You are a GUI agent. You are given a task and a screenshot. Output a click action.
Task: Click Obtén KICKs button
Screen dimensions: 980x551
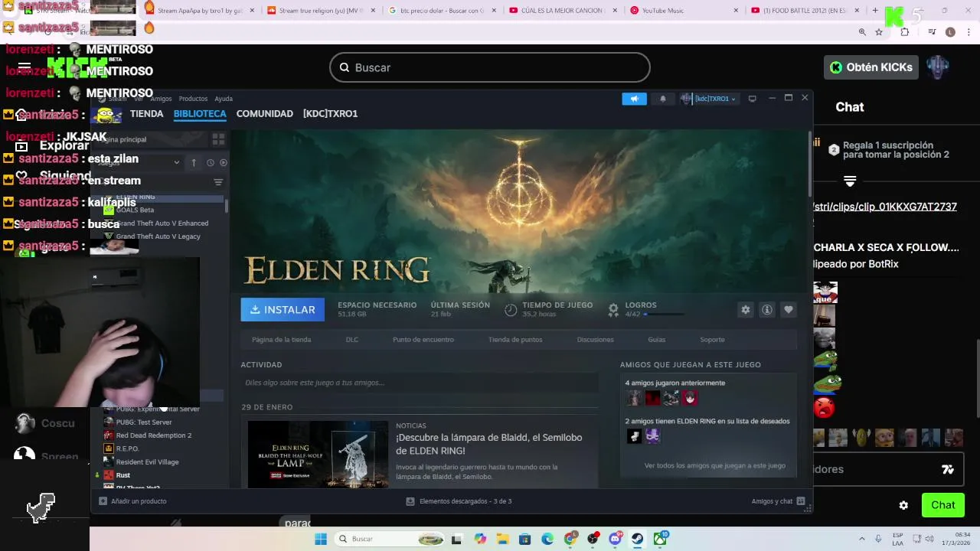coord(871,67)
